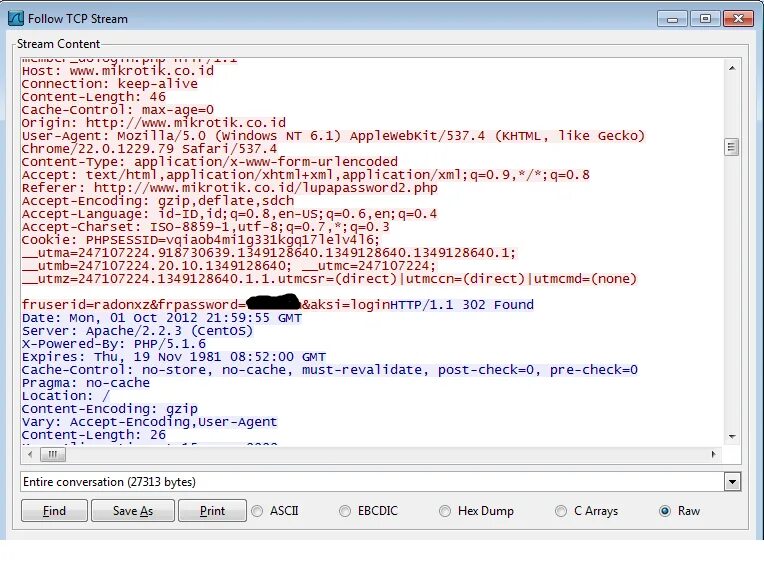Maximize the Follow TCP Stream window

pos(705,19)
